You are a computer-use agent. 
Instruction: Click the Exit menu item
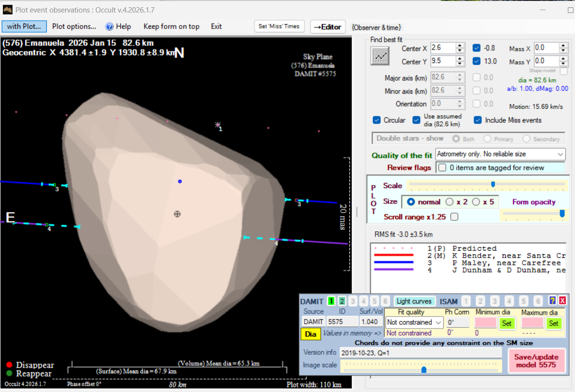[x=216, y=26]
